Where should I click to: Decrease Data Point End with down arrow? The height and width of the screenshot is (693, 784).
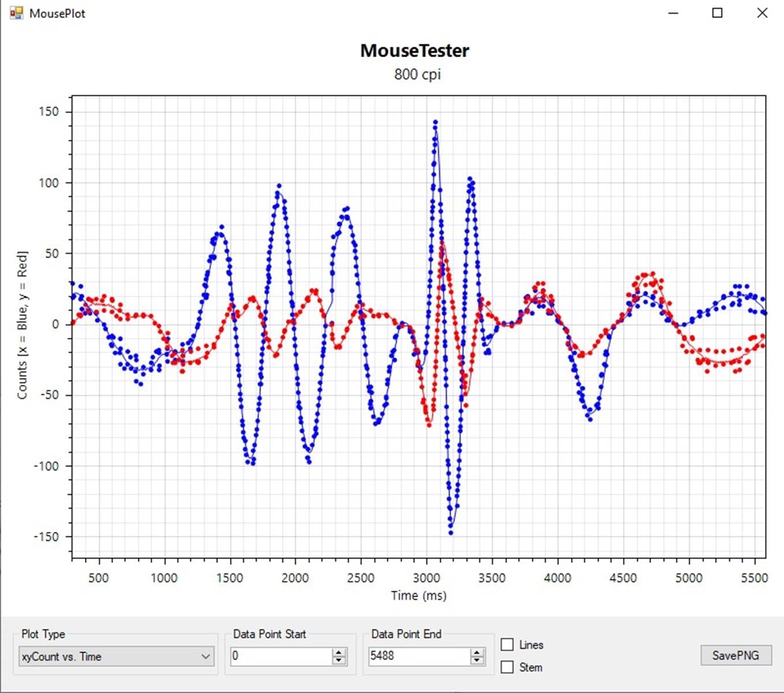tap(477, 661)
